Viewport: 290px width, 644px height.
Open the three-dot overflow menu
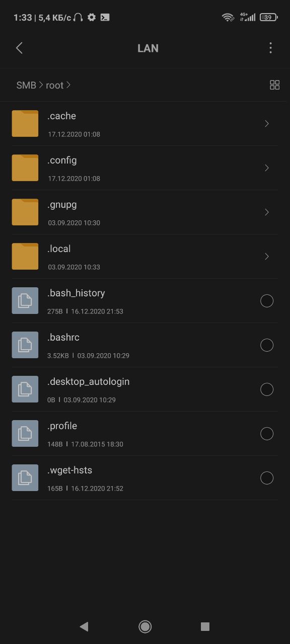click(270, 48)
